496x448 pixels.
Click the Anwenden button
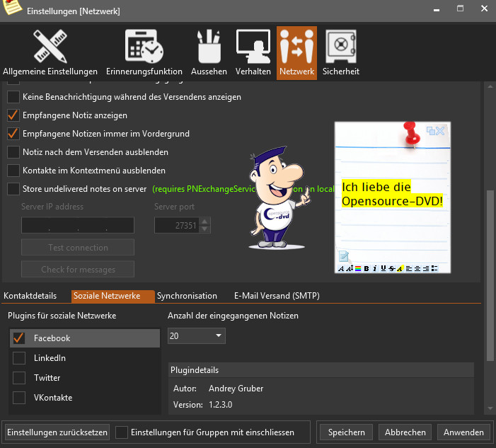pyautogui.click(x=463, y=432)
